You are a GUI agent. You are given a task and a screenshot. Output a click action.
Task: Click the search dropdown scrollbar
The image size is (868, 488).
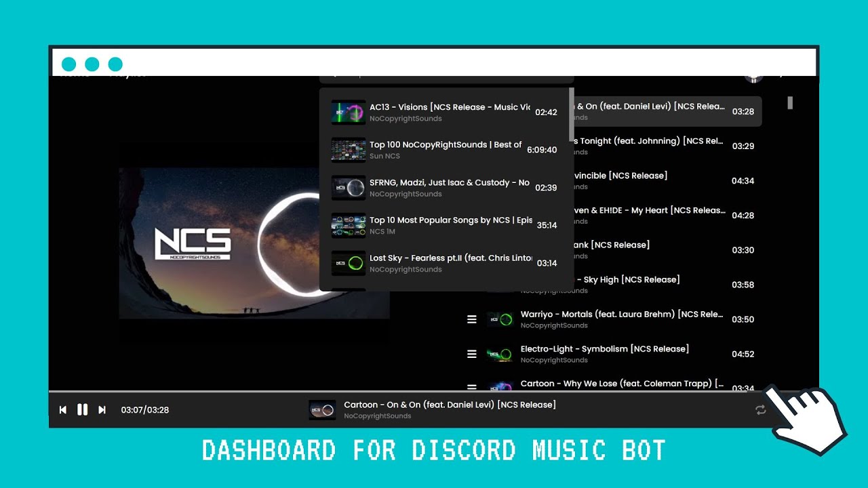[x=572, y=114]
